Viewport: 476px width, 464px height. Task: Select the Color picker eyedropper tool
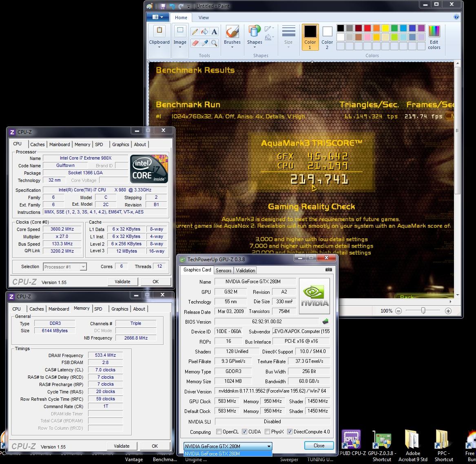[205, 43]
